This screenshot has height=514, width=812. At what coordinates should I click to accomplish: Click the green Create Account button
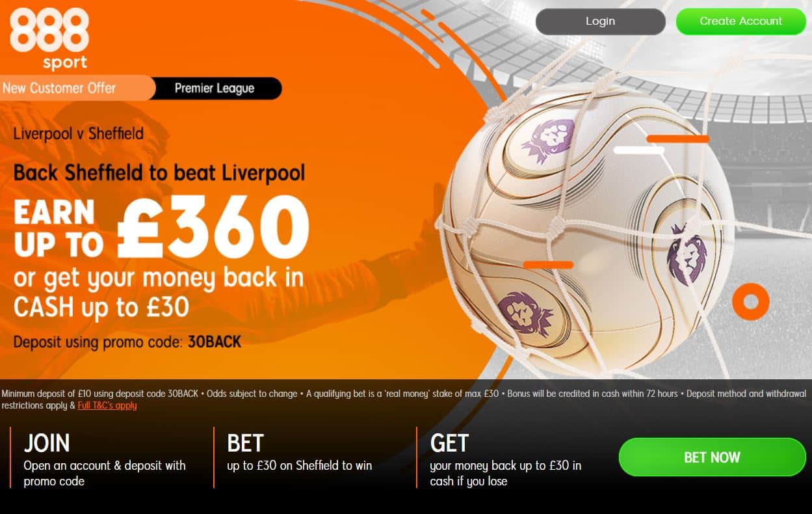[x=740, y=21]
